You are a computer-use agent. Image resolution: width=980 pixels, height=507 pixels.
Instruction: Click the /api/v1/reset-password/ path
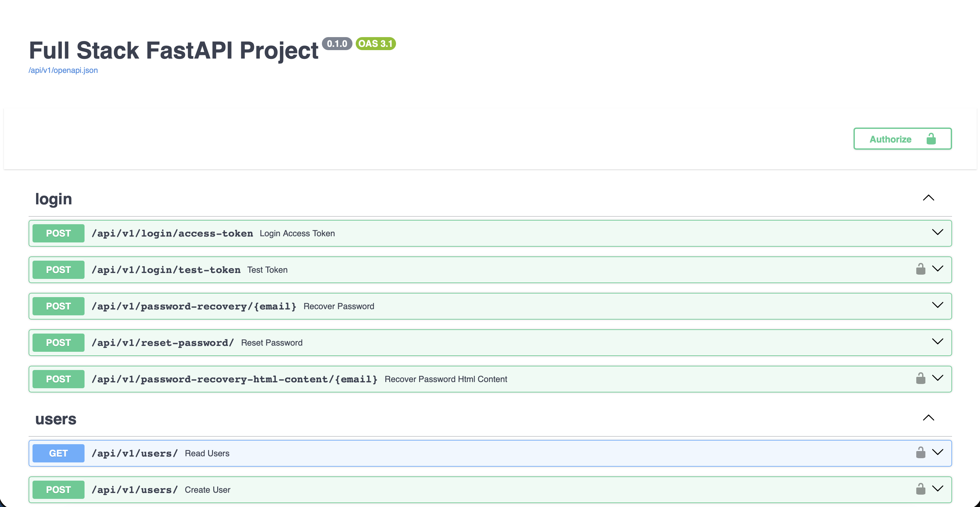(x=163, y=343)
